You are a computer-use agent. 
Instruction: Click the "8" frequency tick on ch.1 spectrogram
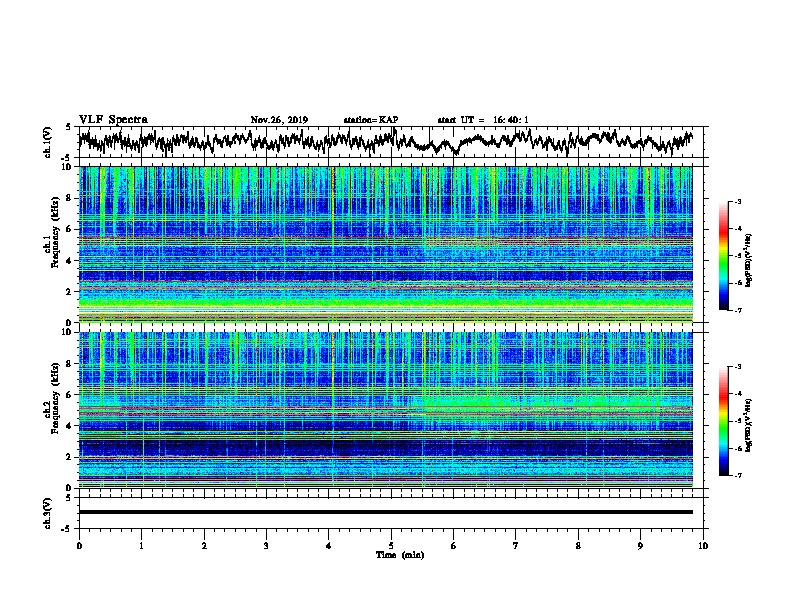pyautogui.click(x=71, y=198)
